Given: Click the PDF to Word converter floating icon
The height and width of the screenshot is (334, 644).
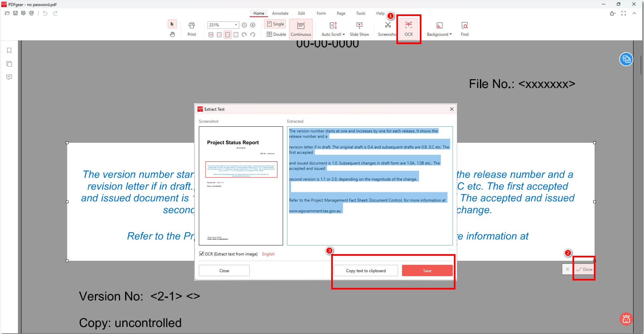Looking at the screenshot, I should pos(626,59).
